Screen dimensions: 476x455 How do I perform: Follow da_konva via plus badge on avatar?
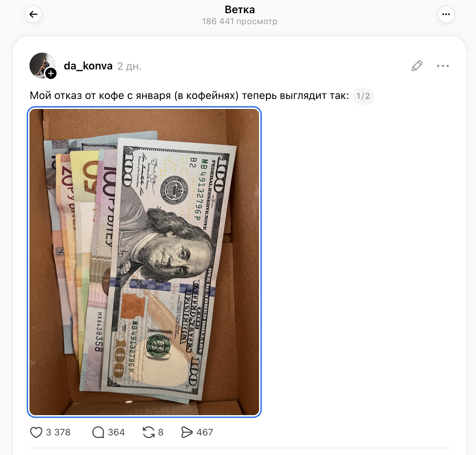tap(51, 73)
